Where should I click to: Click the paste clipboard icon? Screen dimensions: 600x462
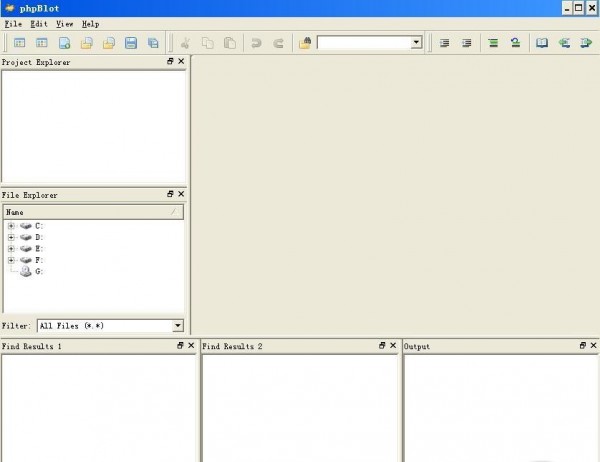tap(230, 43)
